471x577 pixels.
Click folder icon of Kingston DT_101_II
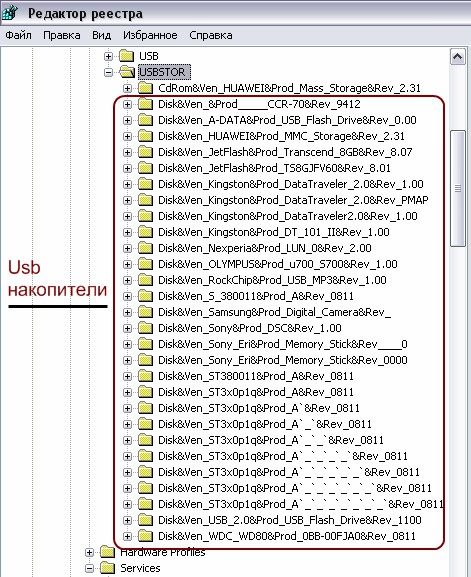146,232
